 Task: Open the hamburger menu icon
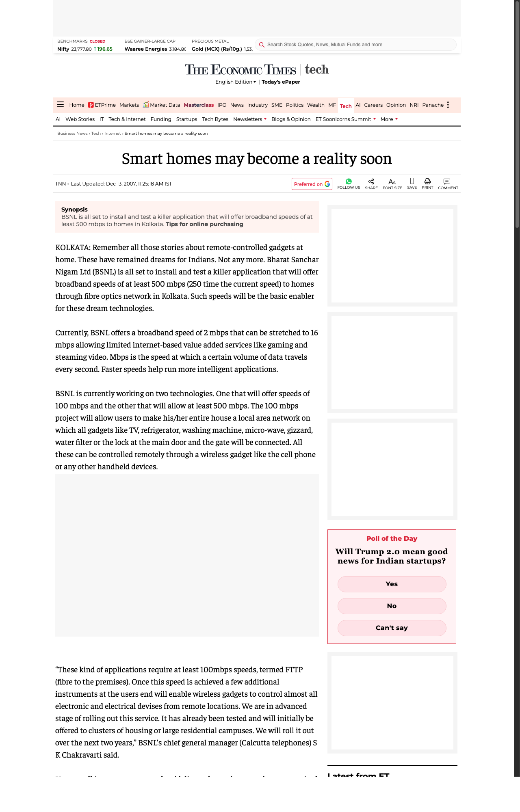(60, 105)
